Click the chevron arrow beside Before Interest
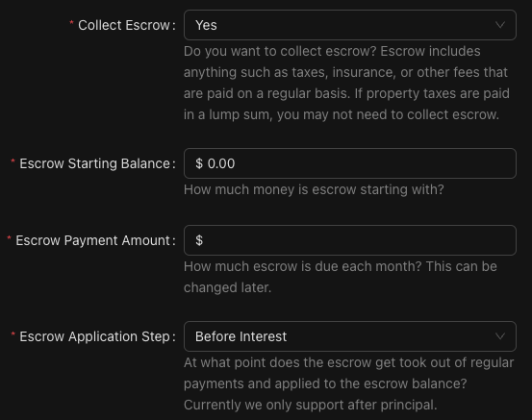532x420 pixels. [499, 336]
